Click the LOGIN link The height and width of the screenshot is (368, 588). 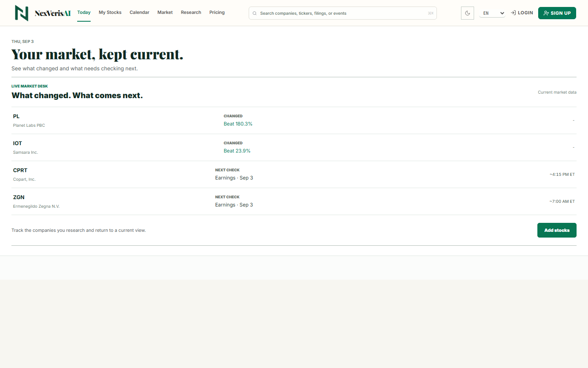click(x=522, y=13)
